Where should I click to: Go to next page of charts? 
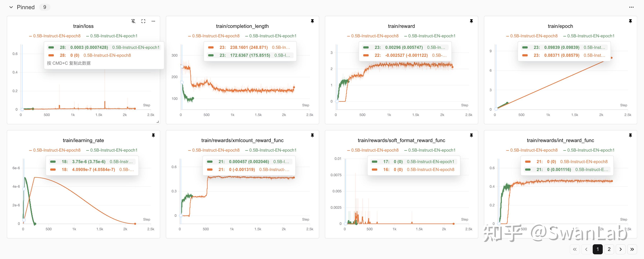click(x=621, y=249)
